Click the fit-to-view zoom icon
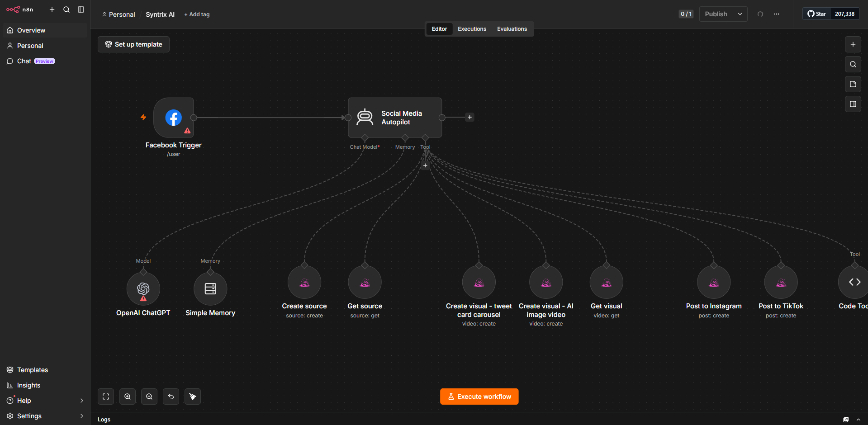The height and width of the screenshot is (425, 868). coord(106,397)
